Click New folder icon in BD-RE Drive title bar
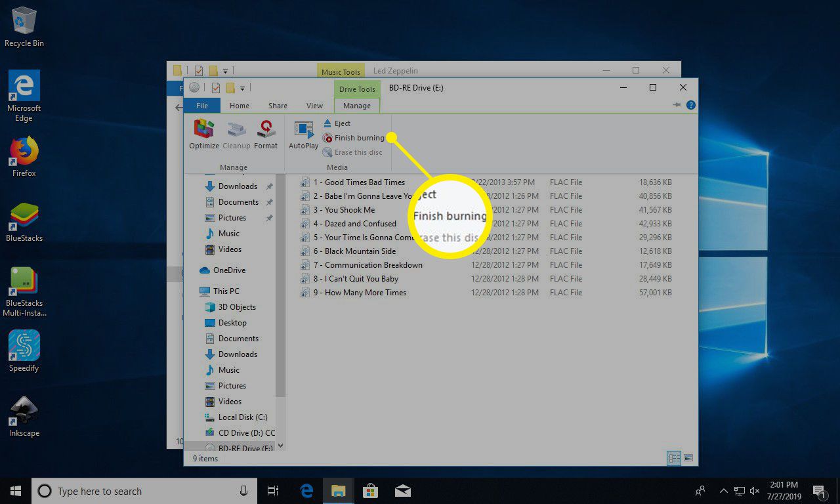840x504 pixels. [x=230, y=88]
